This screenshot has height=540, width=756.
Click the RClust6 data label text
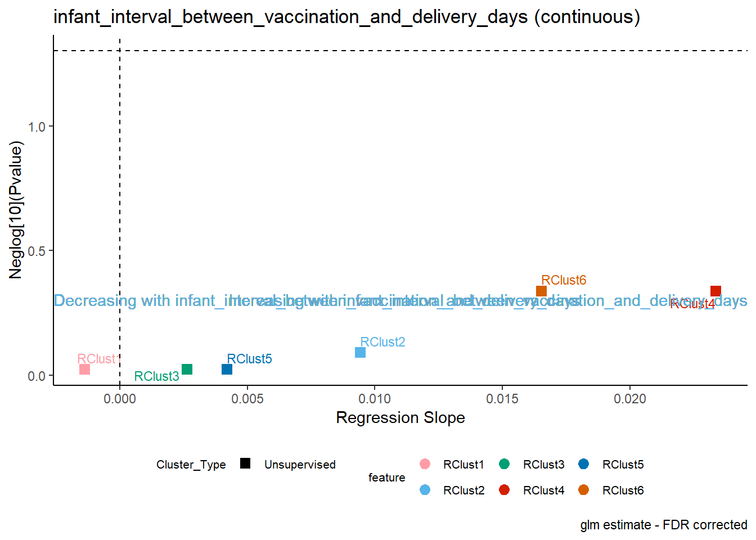coord(564,280)
